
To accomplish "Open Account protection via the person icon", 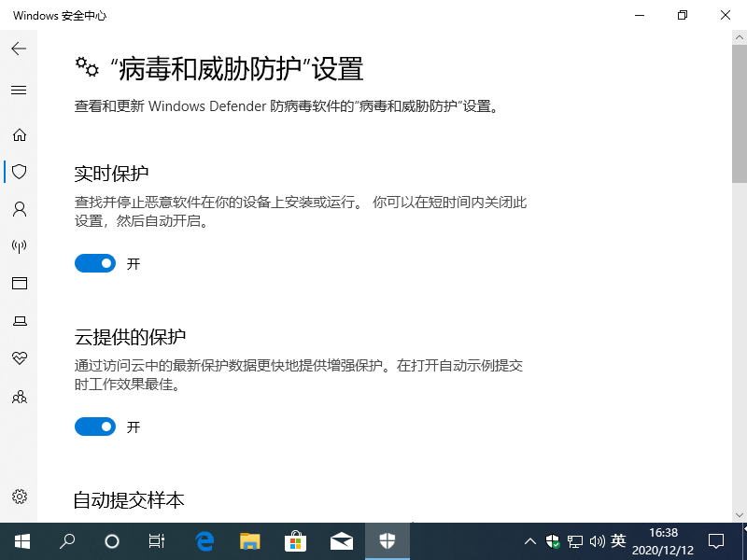I will 20,209.
